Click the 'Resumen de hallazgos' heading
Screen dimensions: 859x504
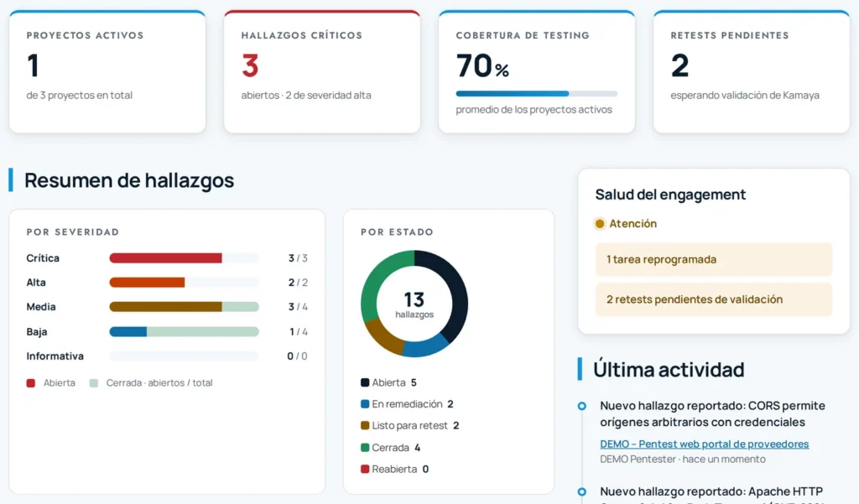click(129, 180)
